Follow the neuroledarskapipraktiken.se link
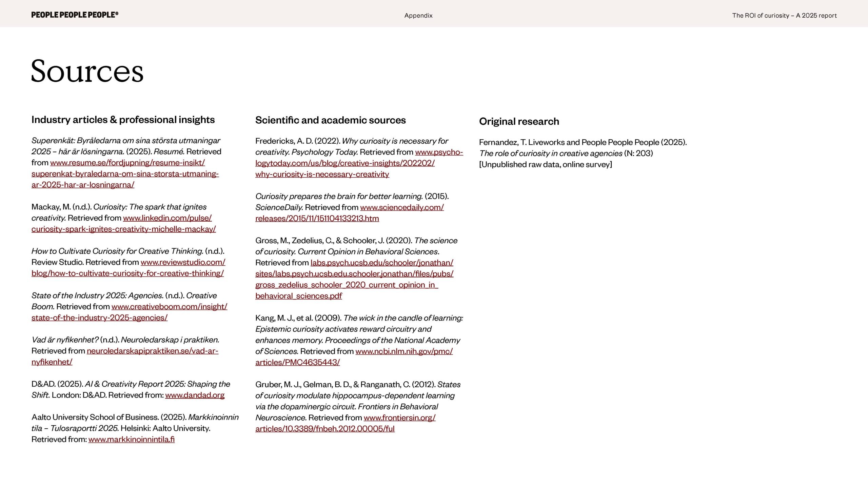Image resolution: width=868 pixels, height=488 pixels. (x=152, y=351)
